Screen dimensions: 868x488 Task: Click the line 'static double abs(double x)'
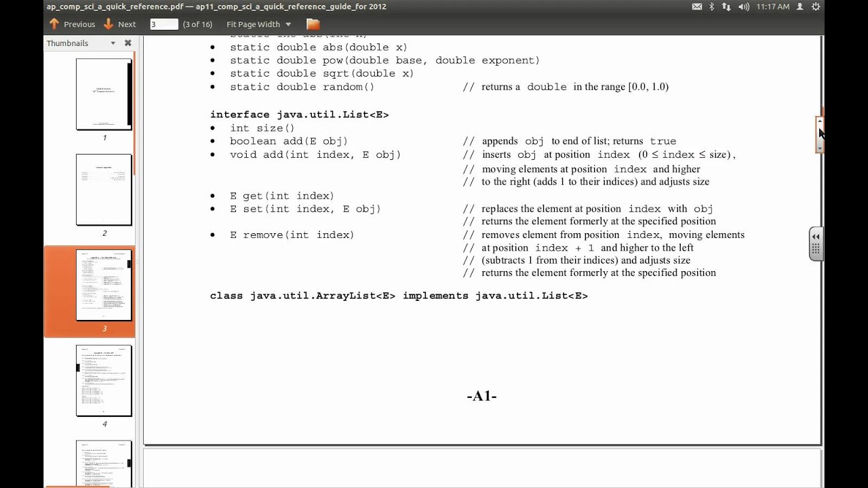pos(319,47)
